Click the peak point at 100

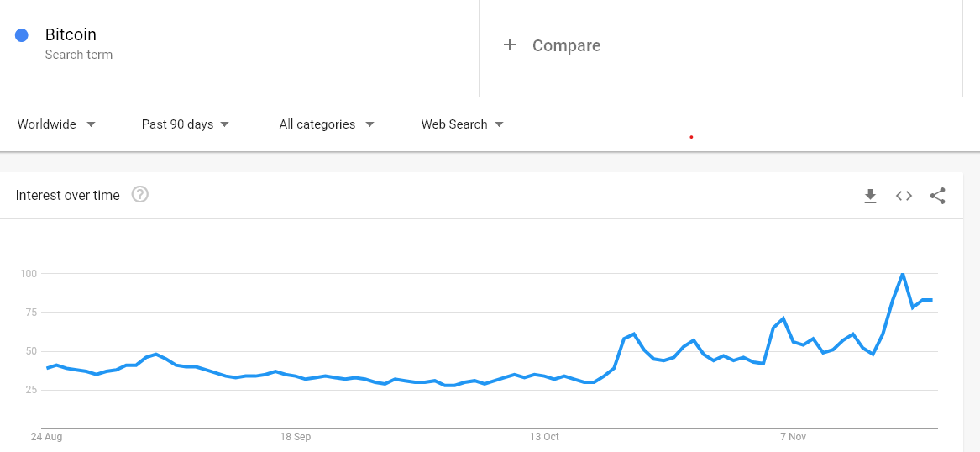903,274
